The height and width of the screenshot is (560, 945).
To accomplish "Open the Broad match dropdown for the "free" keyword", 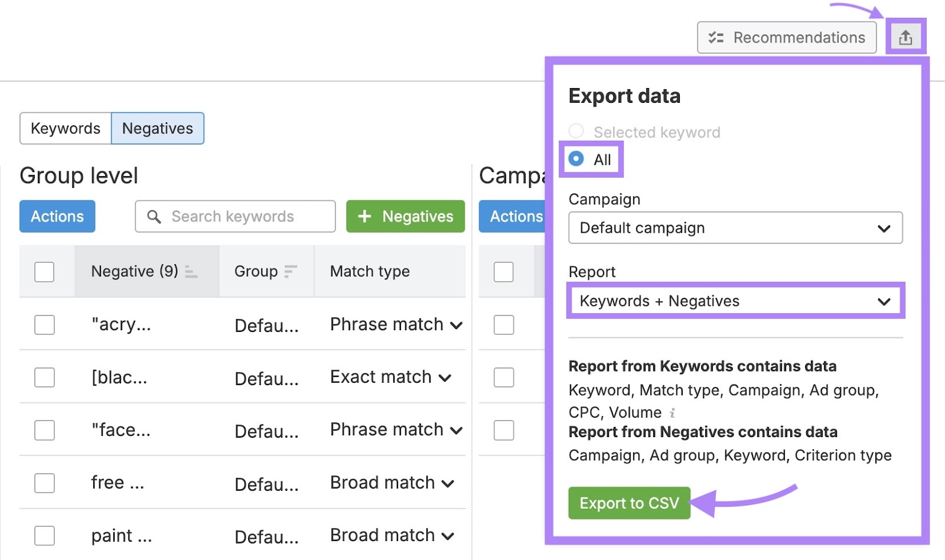I will (448, 483).
